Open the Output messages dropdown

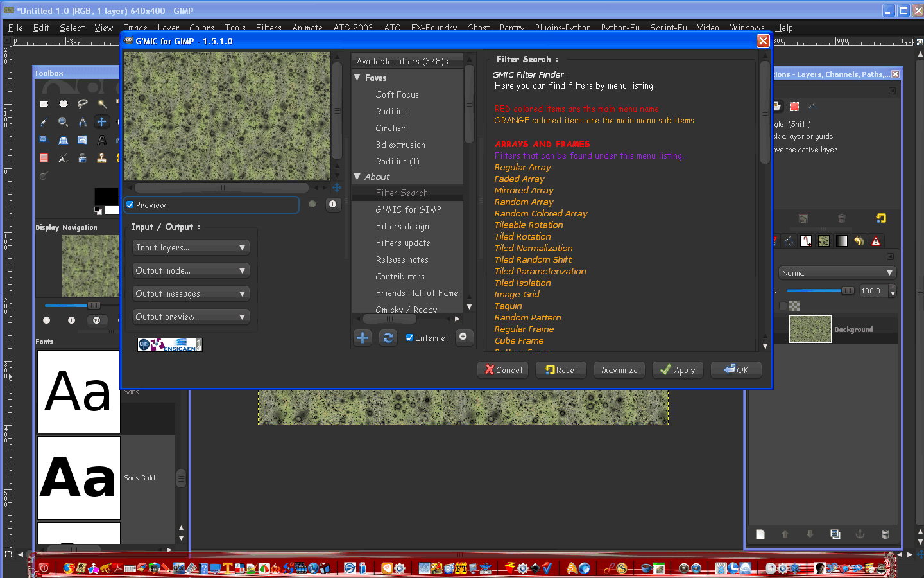[x=191, y=293]
